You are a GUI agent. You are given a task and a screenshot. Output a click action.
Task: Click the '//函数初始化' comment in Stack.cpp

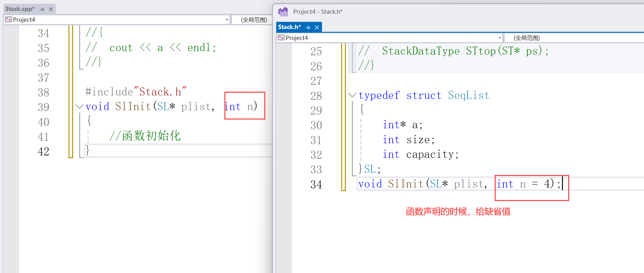tap(145, 136)
